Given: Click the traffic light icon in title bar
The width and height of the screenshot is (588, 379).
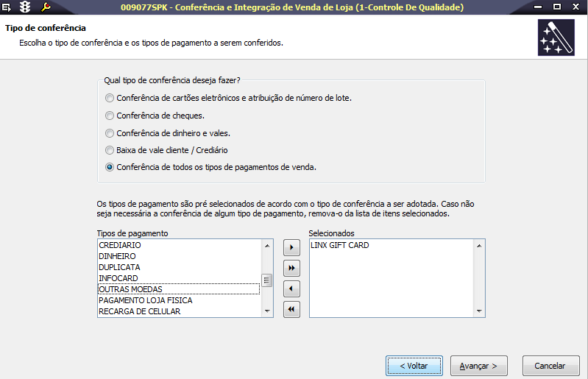Looking at the screenshot, I should point(26,7).
